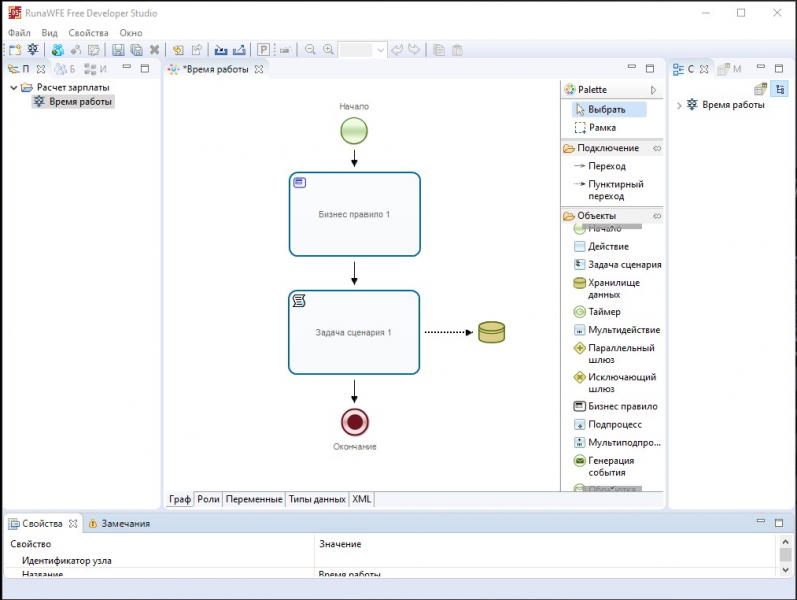Viewport: 797px width, 600px height.
Task: Switch to the Б view tab
Action: point(65,69)
